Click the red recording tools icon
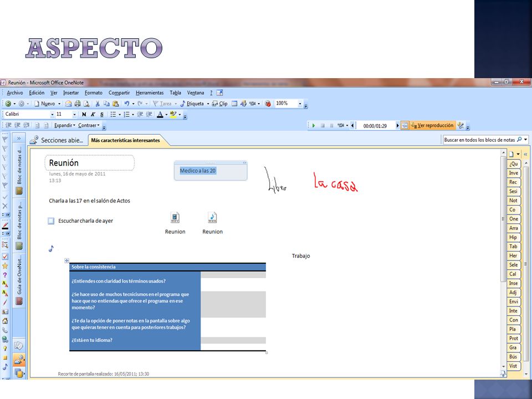532x399 pixels. point(268,104)
